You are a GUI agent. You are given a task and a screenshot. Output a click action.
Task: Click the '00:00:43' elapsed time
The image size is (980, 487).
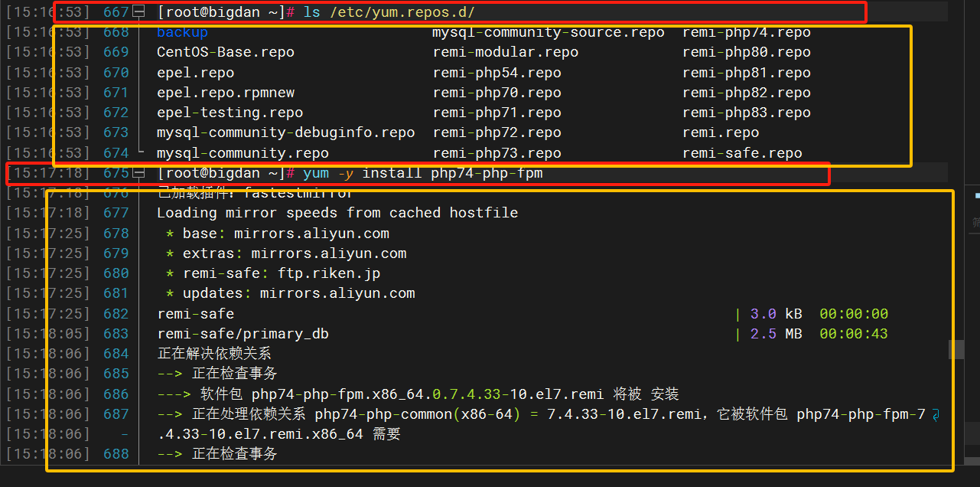[x=854, y=334]
